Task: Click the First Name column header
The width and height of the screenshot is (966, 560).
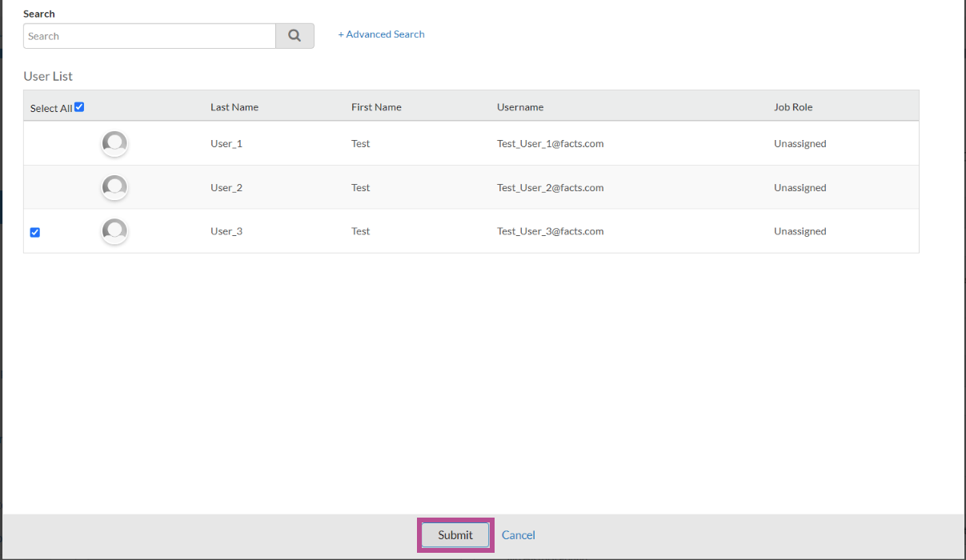Action: tap(376, 107)
